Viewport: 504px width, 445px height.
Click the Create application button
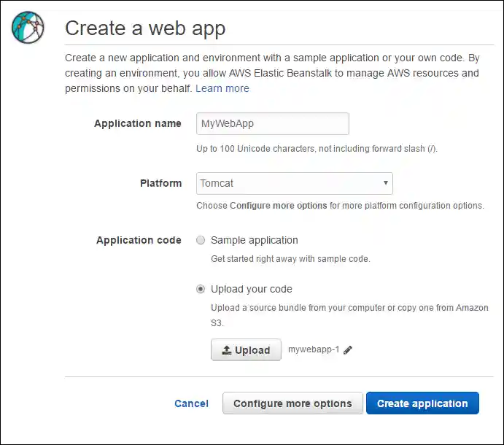point(422,403)
